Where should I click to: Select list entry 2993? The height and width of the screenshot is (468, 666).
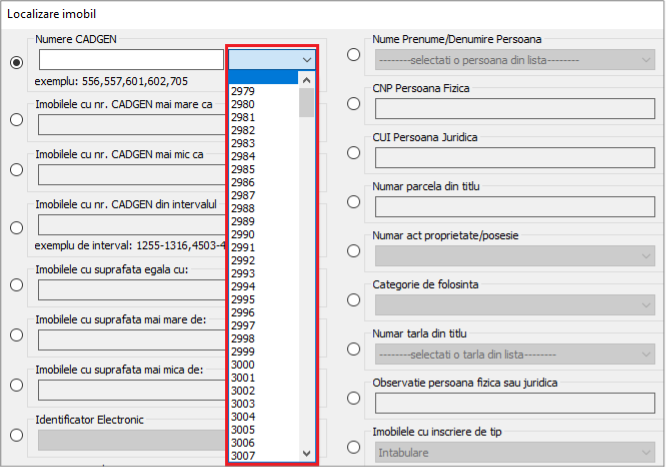242,273
